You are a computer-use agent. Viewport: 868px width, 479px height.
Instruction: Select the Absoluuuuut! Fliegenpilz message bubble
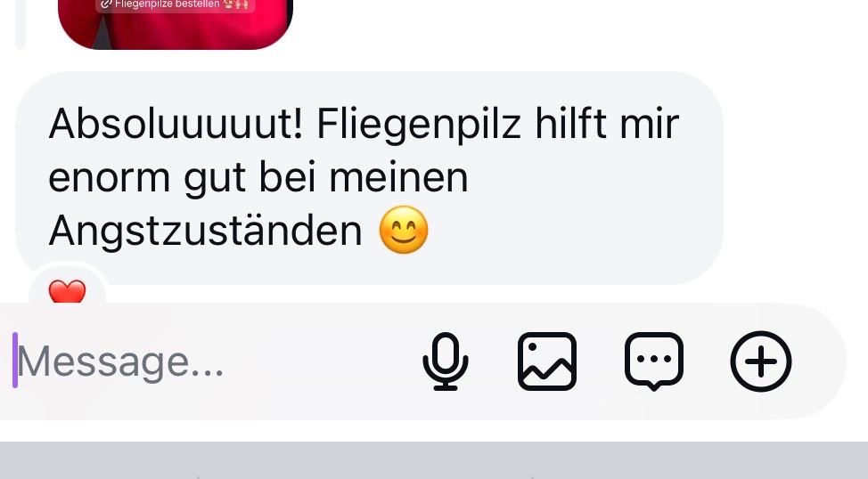(x=369, y=178)
